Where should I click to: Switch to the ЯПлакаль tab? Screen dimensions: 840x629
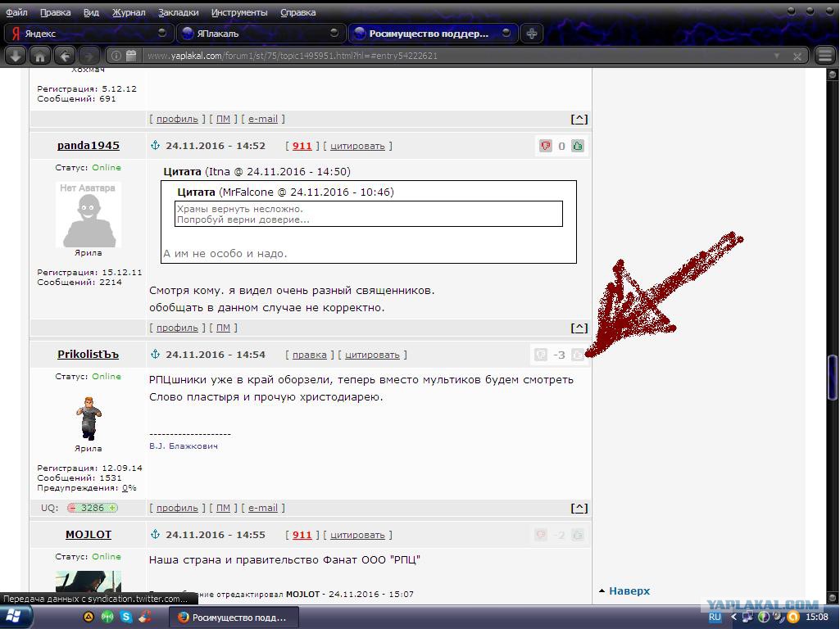point(261,34)
